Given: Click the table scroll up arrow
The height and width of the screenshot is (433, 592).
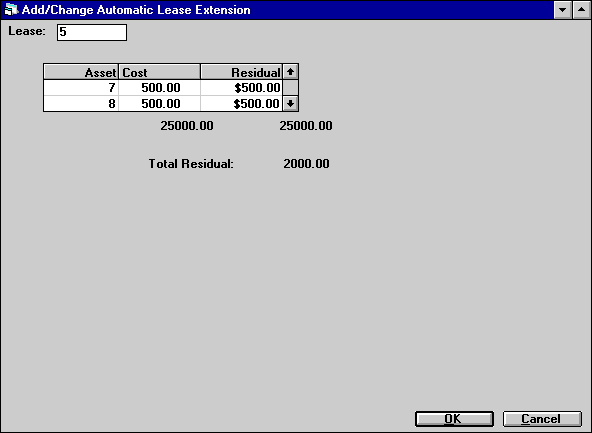Looking at the screenshot, I should pyautogui.click(x=290, y=72).
